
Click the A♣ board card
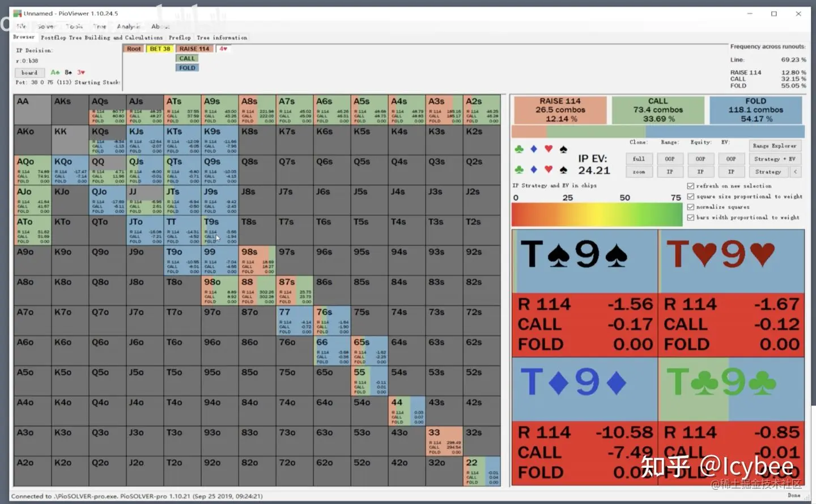coord(55,72)
